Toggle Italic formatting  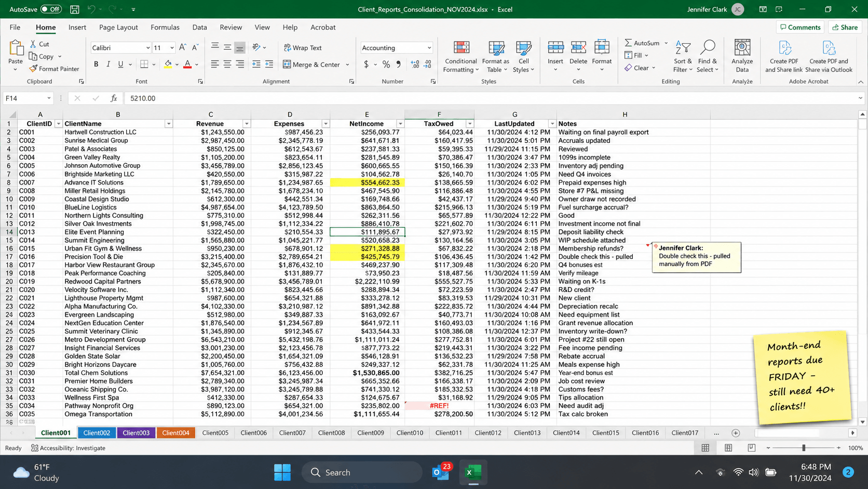coord(108,64)
